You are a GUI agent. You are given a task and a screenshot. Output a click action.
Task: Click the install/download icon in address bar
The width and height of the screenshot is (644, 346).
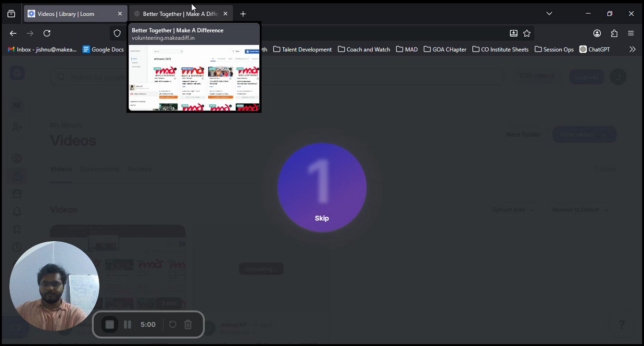514,33
